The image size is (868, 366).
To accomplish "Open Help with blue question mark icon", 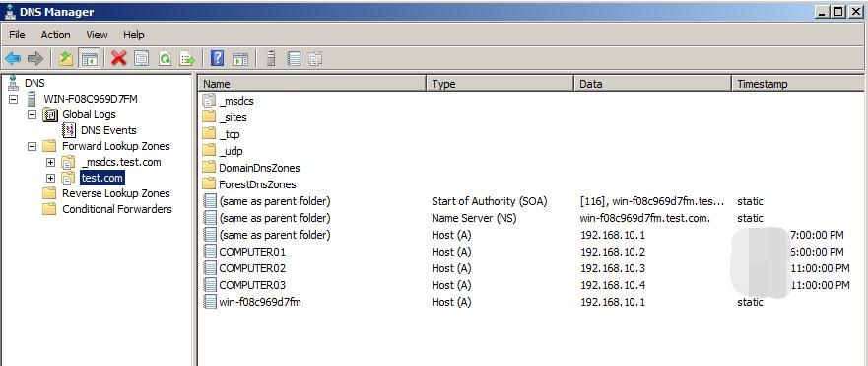I will 218,58.
